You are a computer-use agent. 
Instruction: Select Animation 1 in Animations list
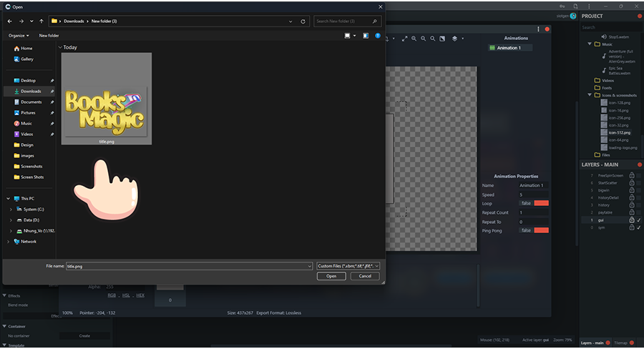[510, 48]
